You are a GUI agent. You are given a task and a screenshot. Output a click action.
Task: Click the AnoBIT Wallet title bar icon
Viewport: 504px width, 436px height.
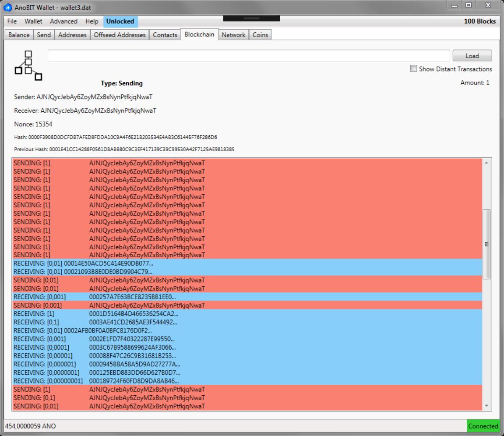point(8,8)
